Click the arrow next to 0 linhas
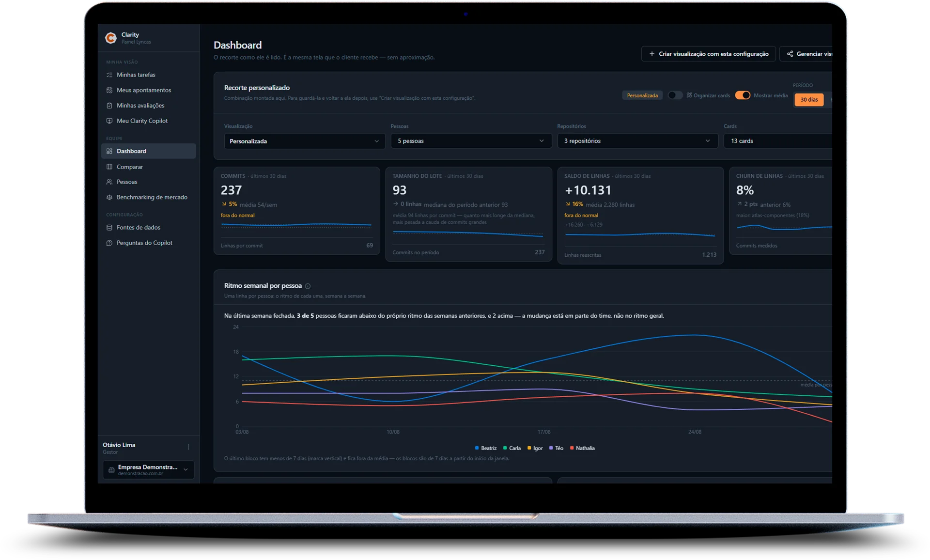Image resolution: width=930 pixels, height=560 pixels. (x=396, y=204)
